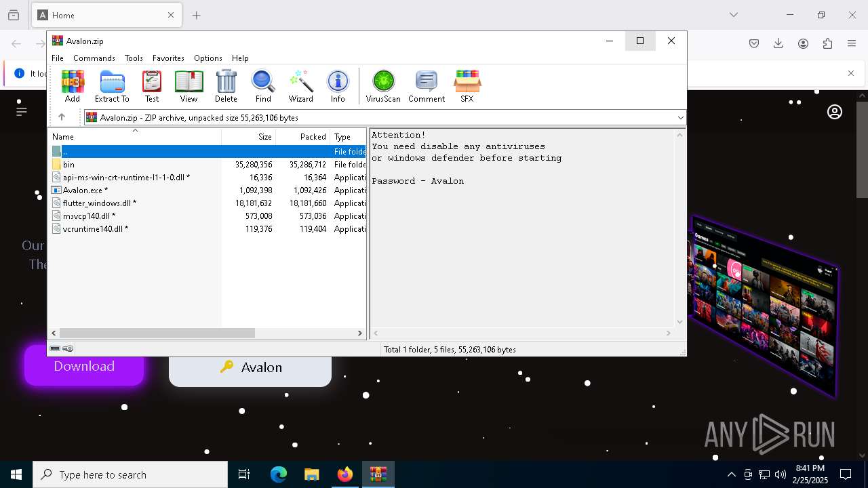This screenshot has height=488, width=868.
Task: Click Save to Pocket icon in browser
Action: 754,43
